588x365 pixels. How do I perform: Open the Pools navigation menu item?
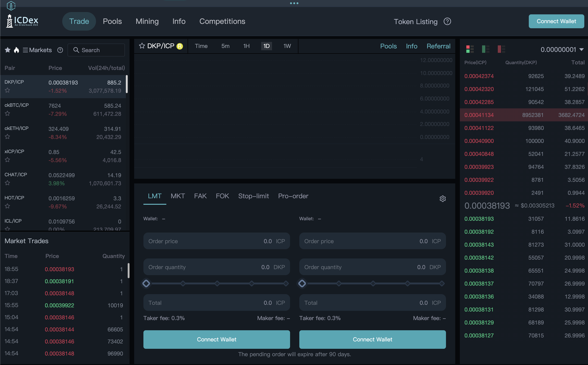(112, 21)
